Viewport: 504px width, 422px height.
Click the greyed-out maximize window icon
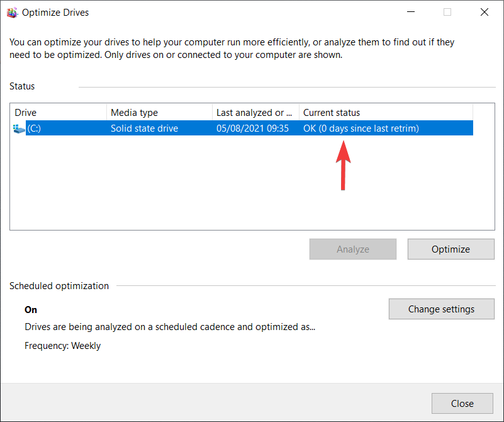tap(447, 12)
